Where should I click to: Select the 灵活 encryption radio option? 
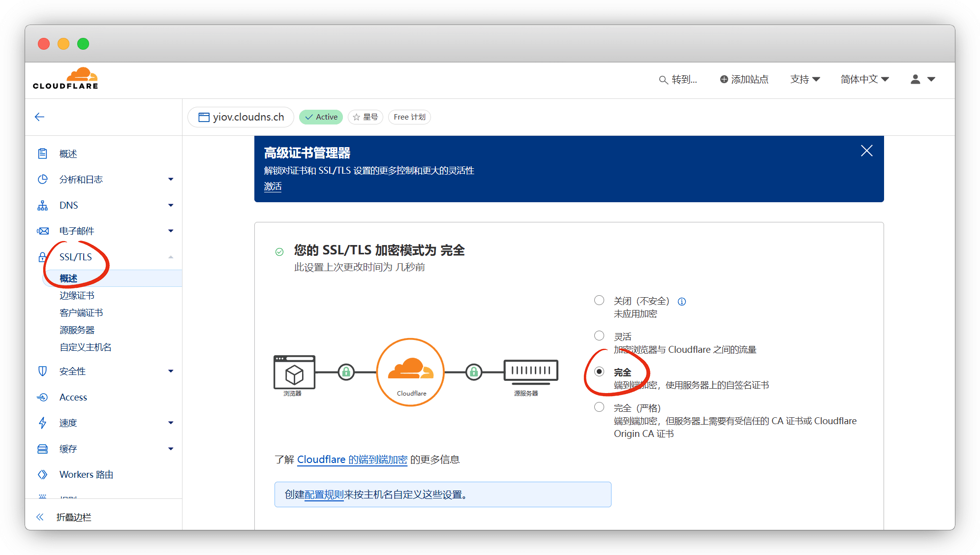point(599,336)
